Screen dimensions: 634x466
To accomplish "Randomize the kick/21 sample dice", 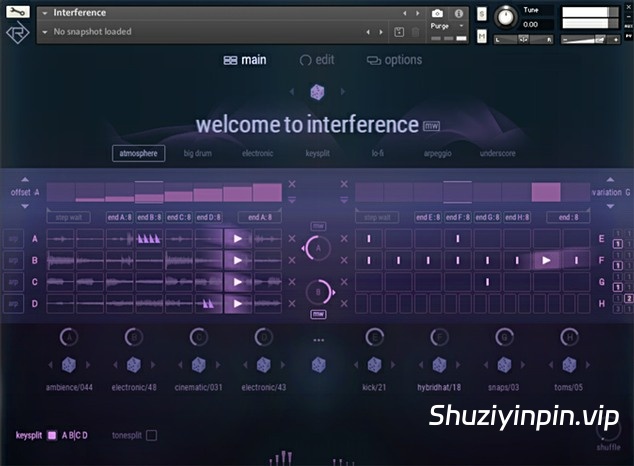I will pyautogui.click(x=374, y=365).
